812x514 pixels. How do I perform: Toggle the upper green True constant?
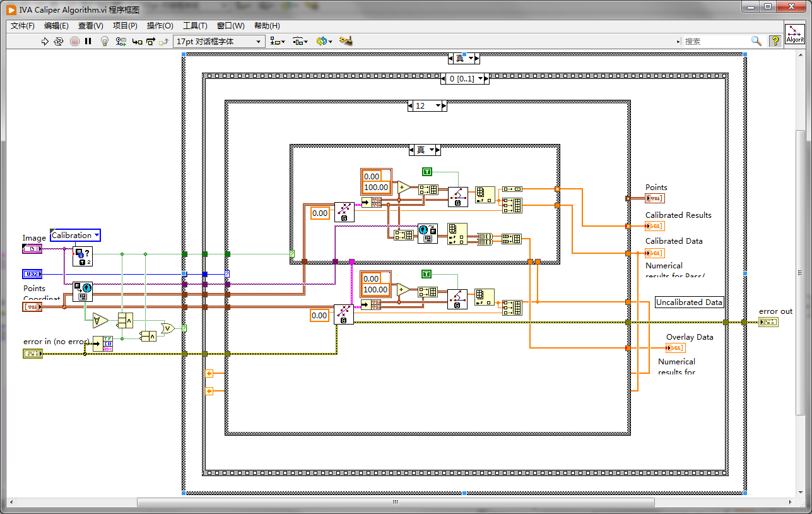pos(427,172)
